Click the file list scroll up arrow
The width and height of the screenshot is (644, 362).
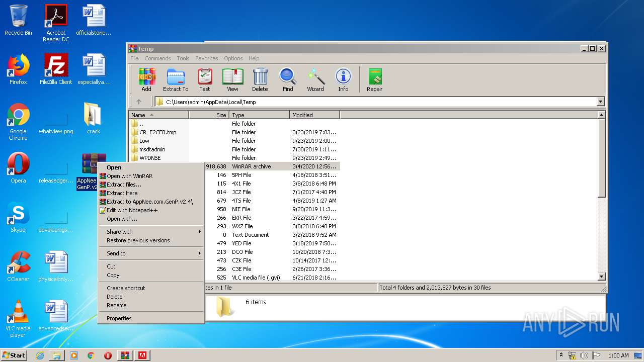[x=601, y=115]
